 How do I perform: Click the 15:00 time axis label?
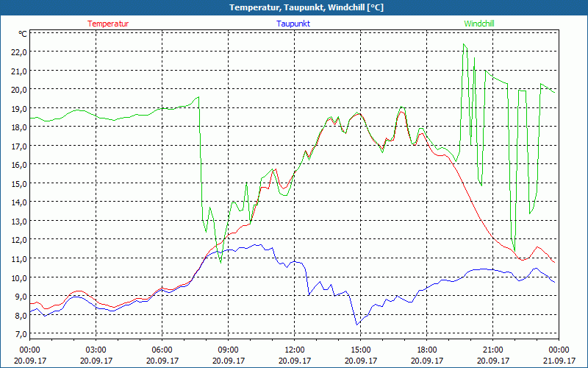pos(360,350)
